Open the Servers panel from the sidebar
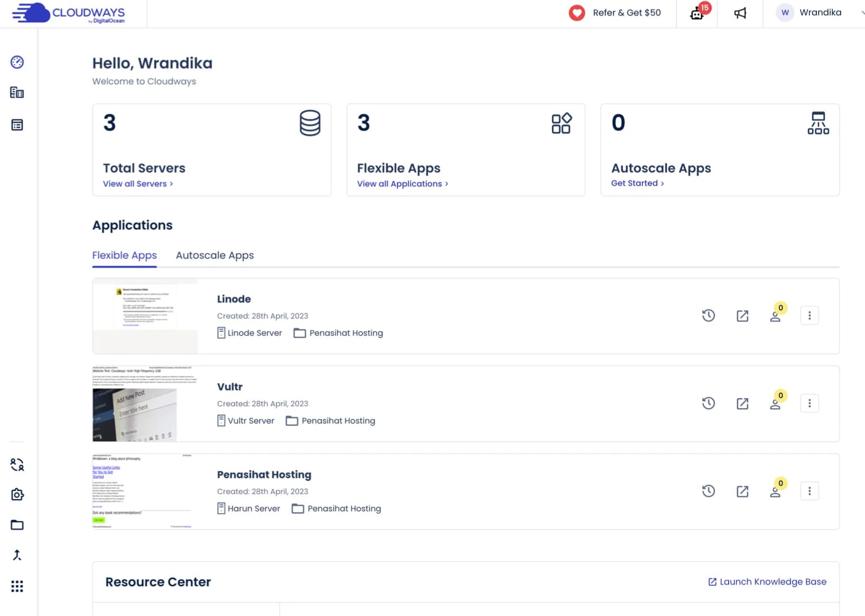The height and width of the screenshot is (616, 865). click(x=17, y=92)
